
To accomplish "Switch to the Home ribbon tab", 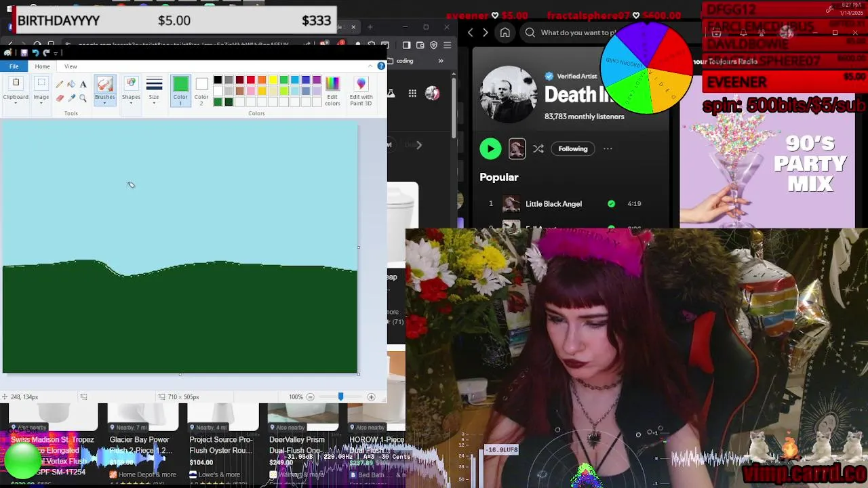I will [42, 66].
